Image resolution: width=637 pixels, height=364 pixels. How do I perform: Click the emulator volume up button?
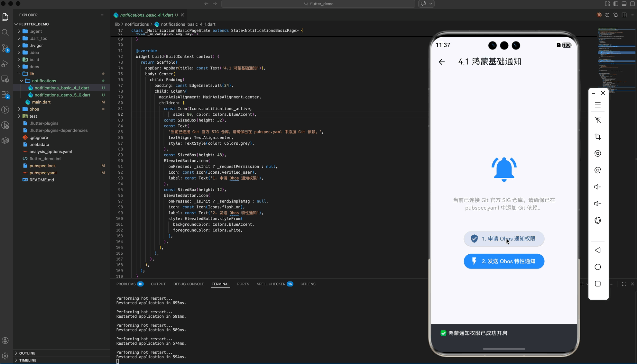[598, 187]
